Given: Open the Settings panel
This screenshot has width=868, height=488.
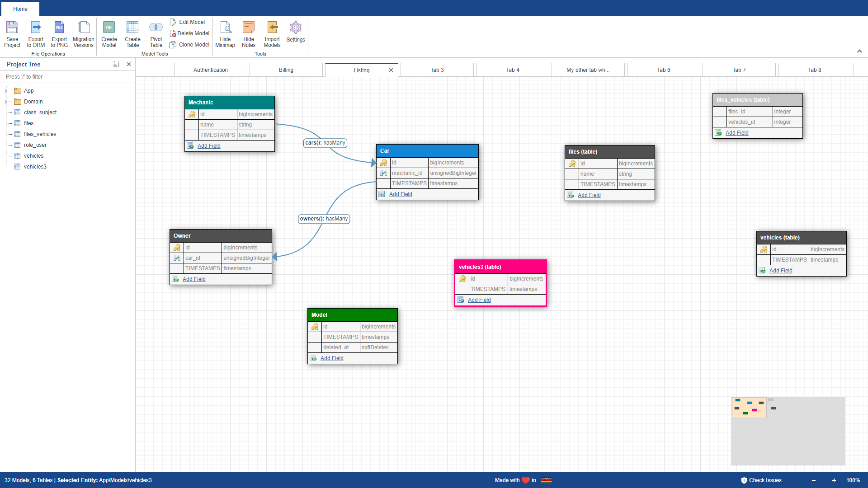Looking at the screenshot, I should (x=295, y=34).
